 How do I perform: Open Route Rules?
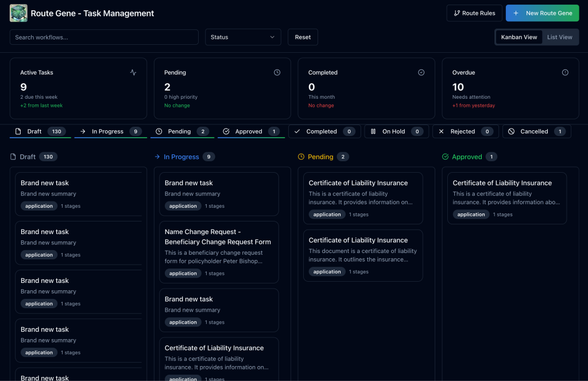[x=474, y=13]
